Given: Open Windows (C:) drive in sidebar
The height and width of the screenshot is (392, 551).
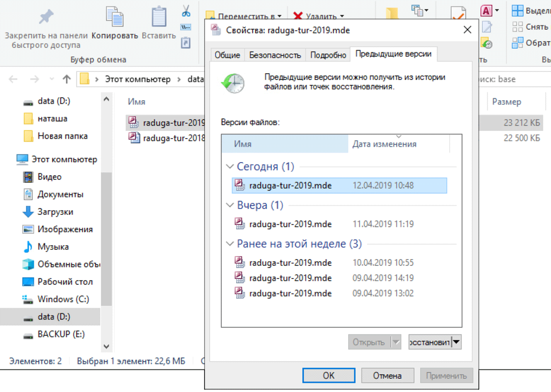Looking at the screenshot, I should (63, 299).
